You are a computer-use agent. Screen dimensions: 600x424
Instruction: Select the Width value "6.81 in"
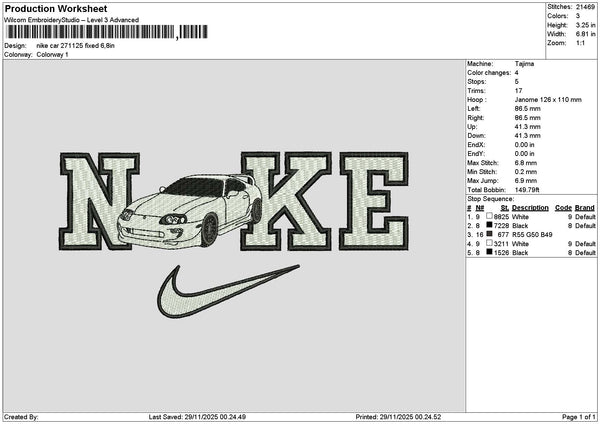(x=585, y=34)
